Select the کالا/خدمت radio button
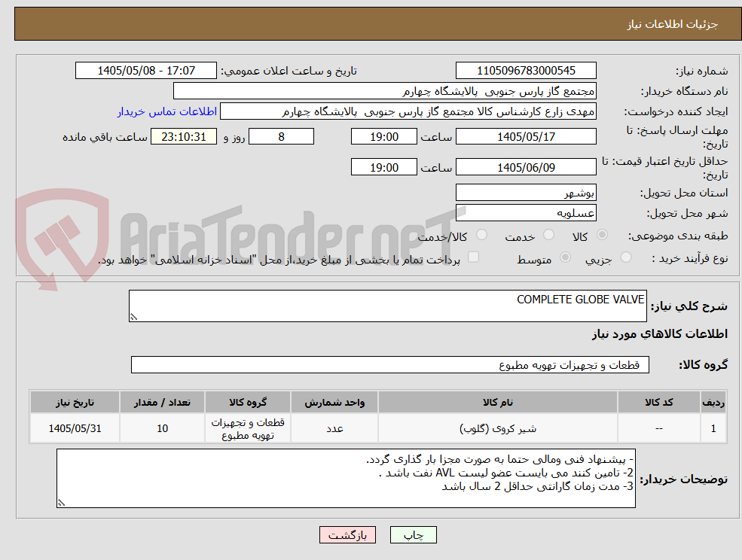This screenshot has height=560, width=742. tap(481, 235)
